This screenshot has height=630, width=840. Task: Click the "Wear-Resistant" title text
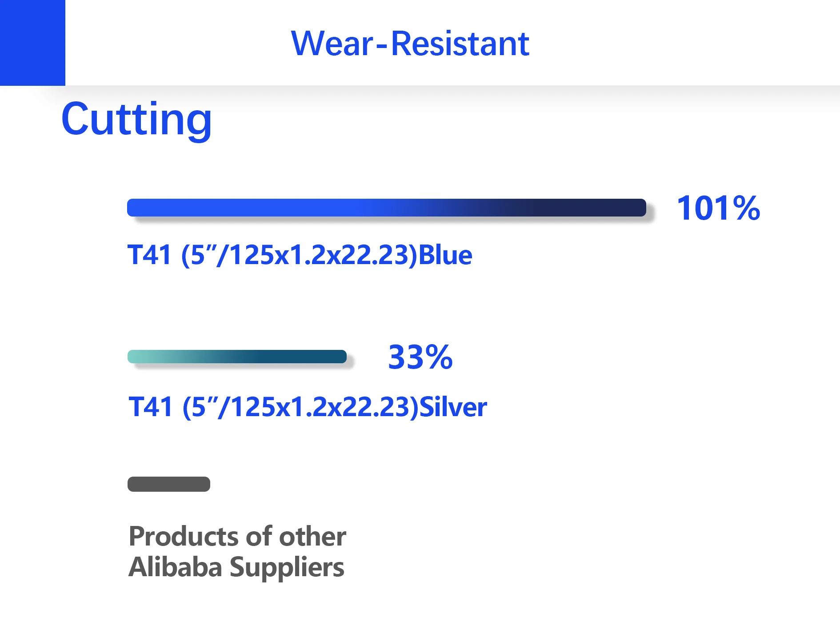coord(410,44)
